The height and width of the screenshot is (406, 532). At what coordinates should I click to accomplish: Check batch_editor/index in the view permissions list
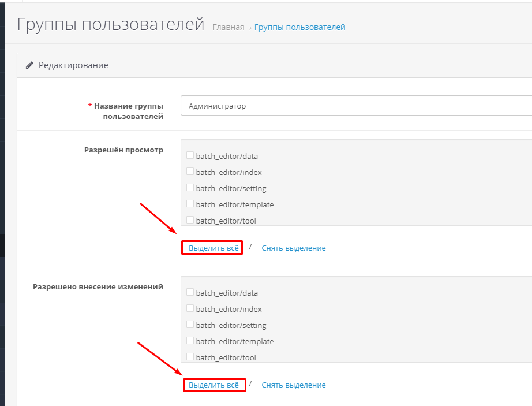coord(190,172)
